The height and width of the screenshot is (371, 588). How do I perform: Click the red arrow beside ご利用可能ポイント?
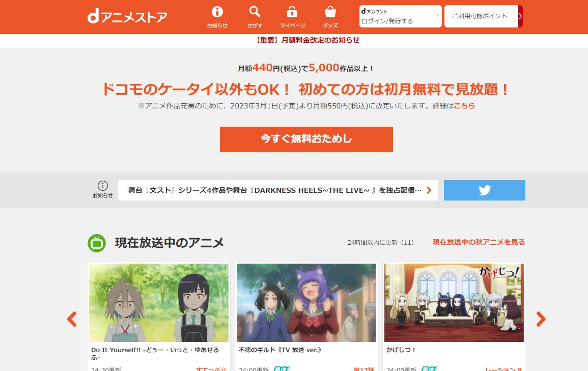(520, 16)
